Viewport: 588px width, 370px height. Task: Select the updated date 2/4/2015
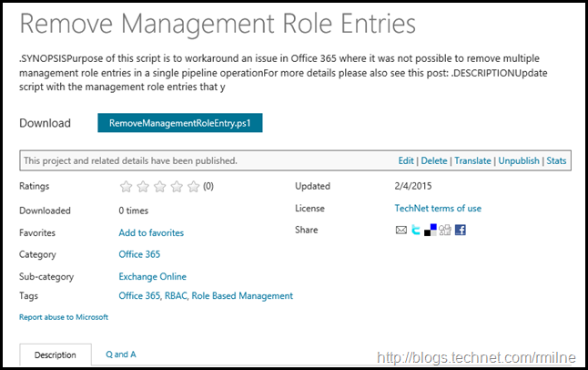(413, 186)
